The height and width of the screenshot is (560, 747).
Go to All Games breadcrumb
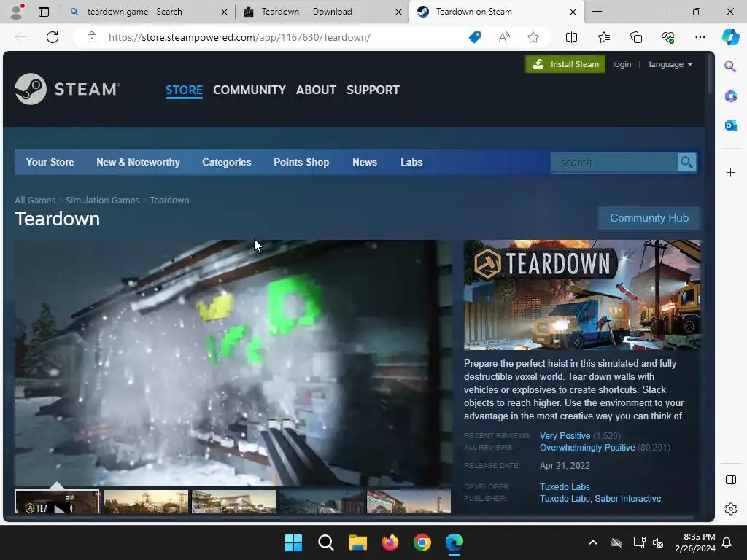(35, 201)
